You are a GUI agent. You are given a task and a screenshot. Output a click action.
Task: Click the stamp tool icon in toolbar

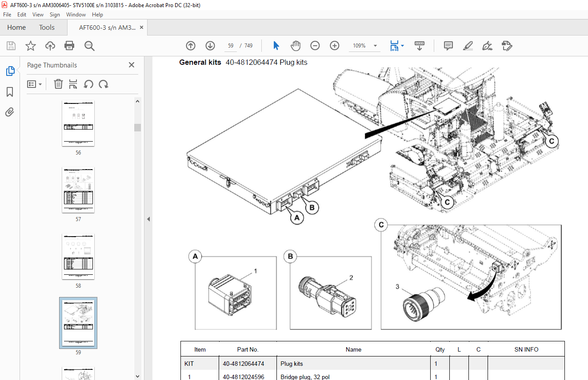507,46
